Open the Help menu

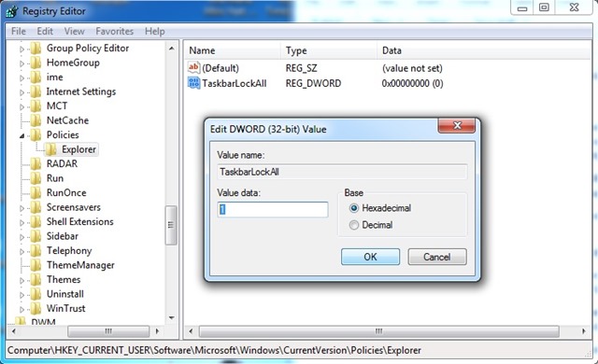click(x=154, y=31)
